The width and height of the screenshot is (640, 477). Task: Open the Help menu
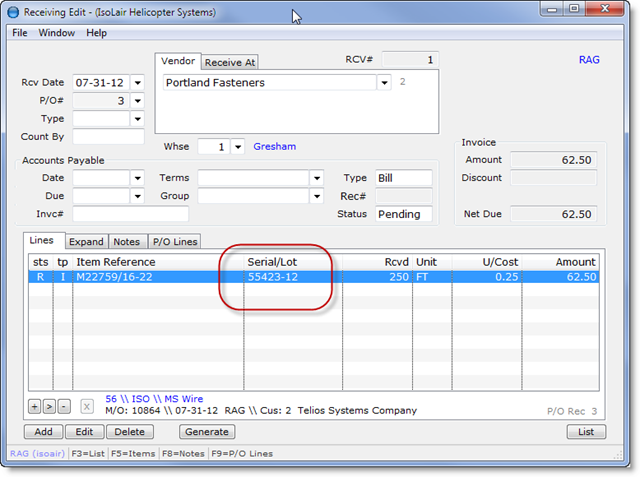pyautogui.click(x=96, y=33)
